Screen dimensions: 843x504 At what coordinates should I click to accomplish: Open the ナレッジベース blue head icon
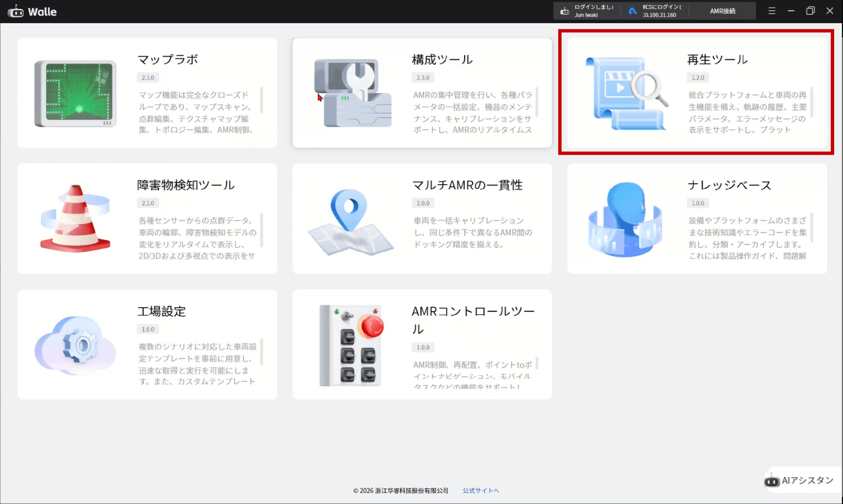(625, 219)
